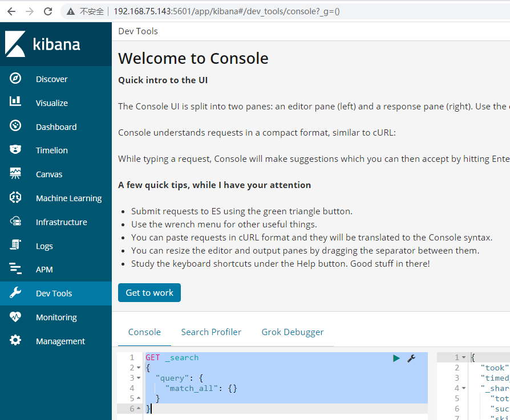Viewport: 510px width, 420px height.
Task: Click the Dev Tools page header text
Action: click(138, 31)
